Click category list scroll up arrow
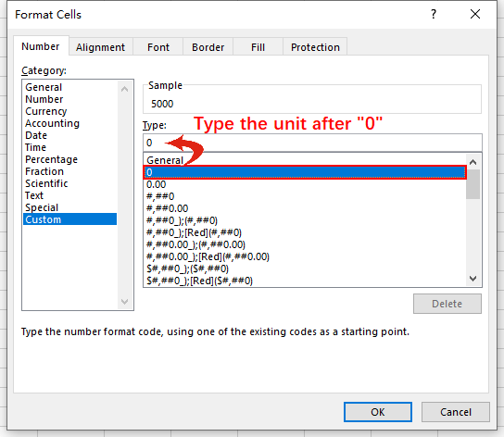 pos(125,89)
